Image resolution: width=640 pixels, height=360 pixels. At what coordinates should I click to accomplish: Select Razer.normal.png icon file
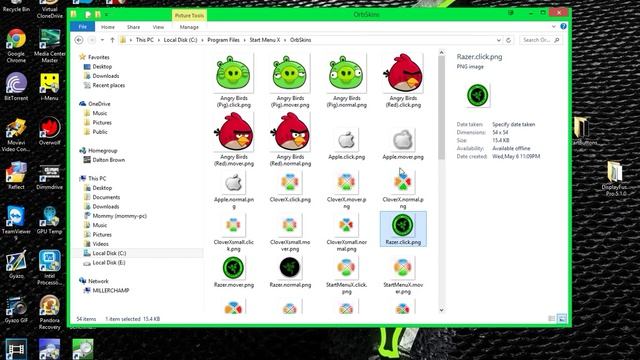coord(290,272)
